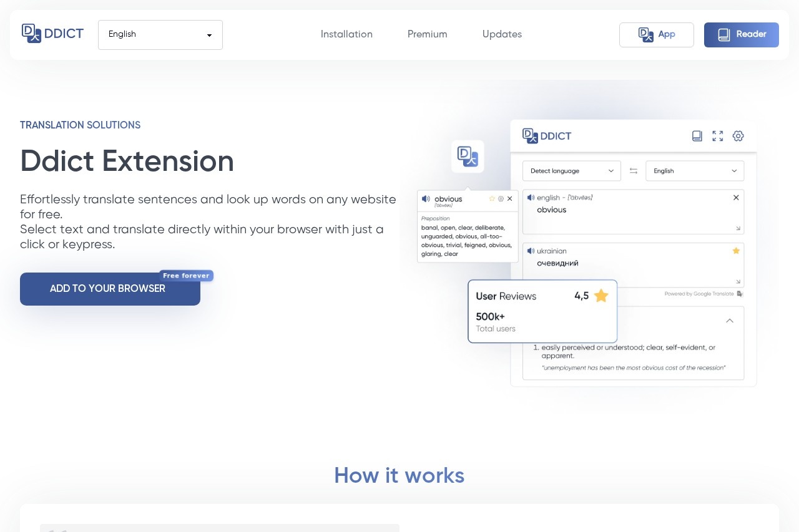This screenshot has height=532, width=799.
Task: Open the Premium menu item
Action: click(x=428, y=34)
